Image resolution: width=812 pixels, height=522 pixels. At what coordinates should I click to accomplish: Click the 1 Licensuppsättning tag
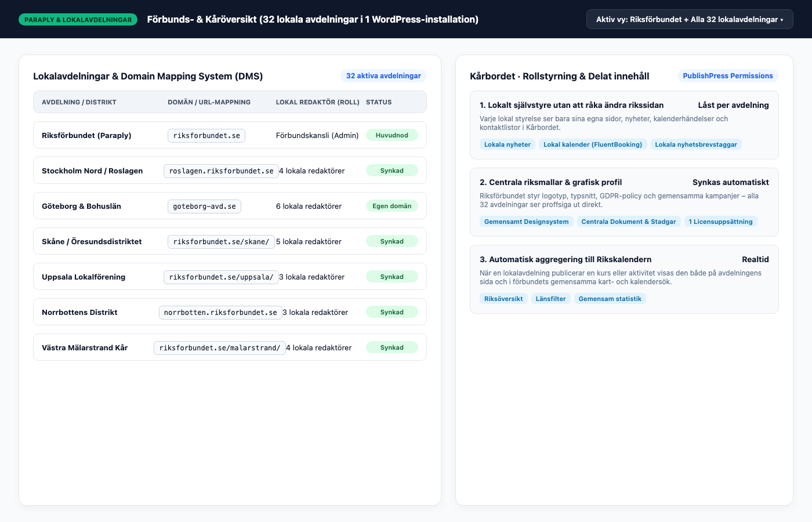721,222
